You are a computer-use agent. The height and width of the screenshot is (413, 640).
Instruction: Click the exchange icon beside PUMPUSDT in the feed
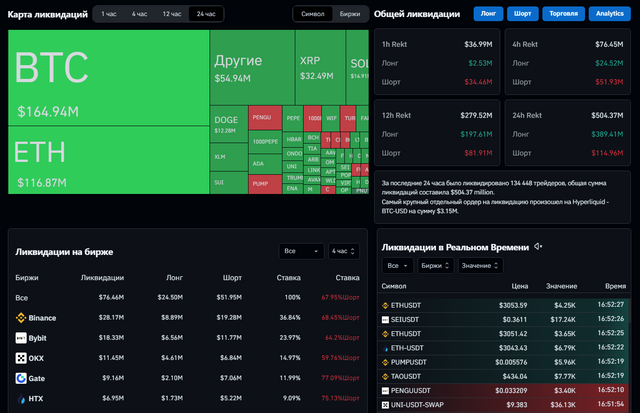point(385,362)
